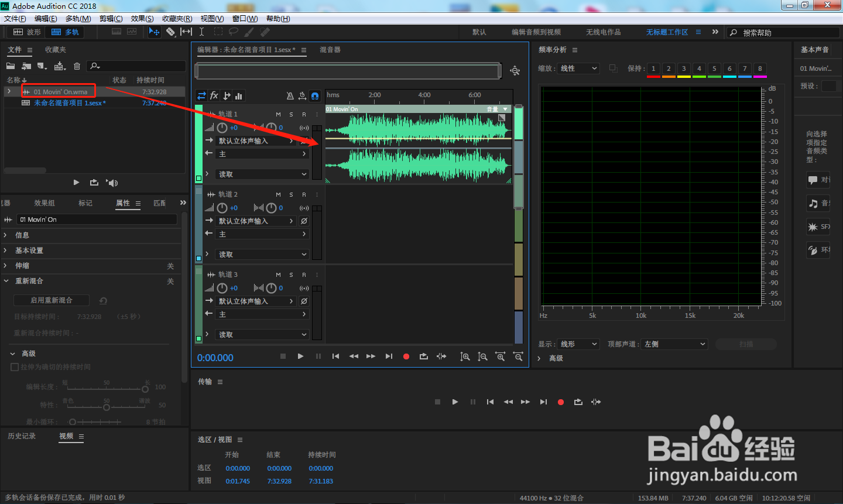Click 轨道 1 volume knob
Image resolution: width=843 pixels, height=504 pixels.
click(222, 128)
